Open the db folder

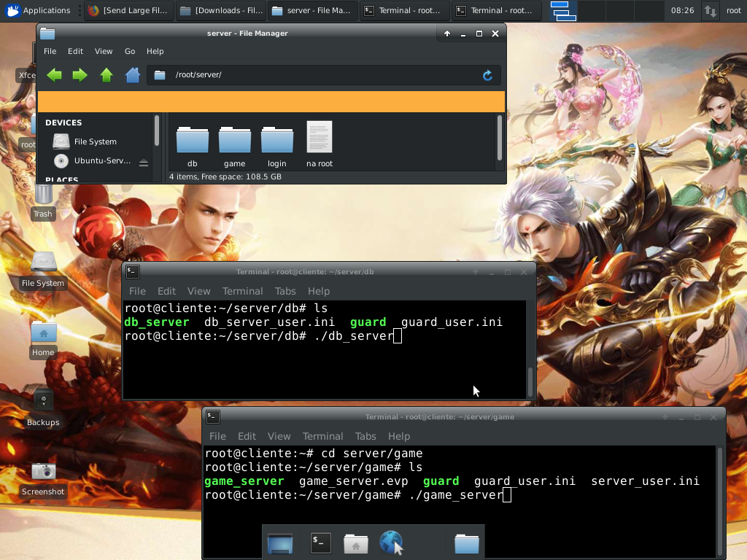tap(193, 141)
